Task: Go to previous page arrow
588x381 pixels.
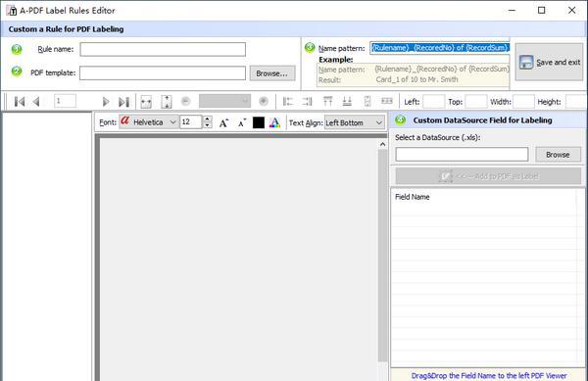Action: [x=36, y=102]
